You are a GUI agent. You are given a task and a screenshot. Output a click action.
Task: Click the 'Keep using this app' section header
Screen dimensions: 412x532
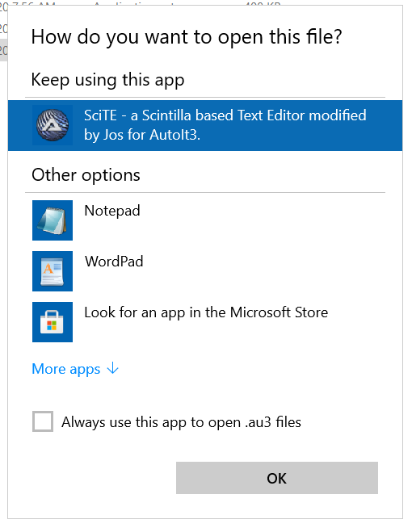coord(107,81)
